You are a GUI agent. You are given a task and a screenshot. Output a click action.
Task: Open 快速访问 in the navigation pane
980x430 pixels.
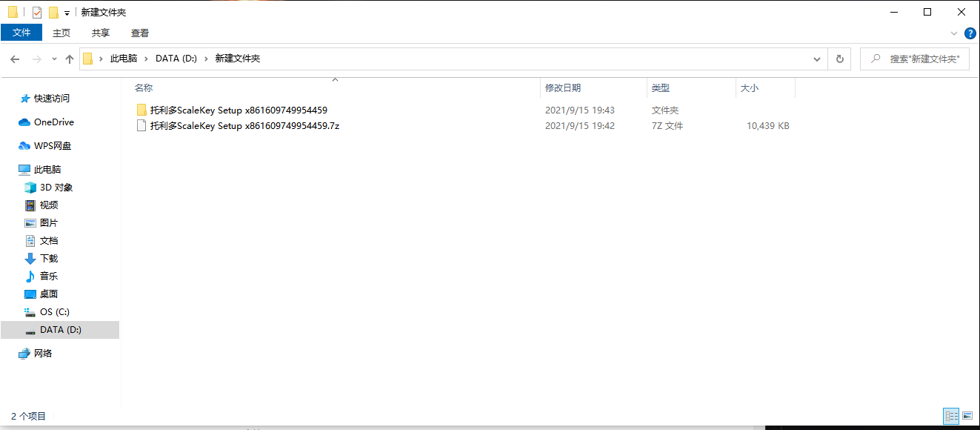tap(52, 99)
